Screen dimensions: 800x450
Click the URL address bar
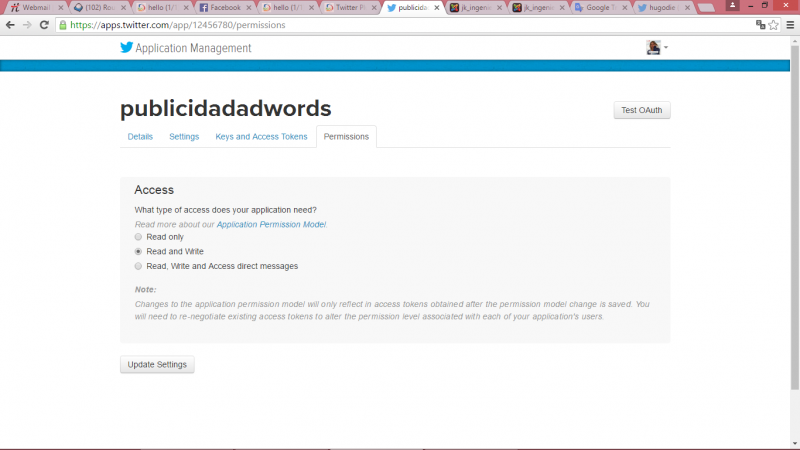(x=408, y=24)
